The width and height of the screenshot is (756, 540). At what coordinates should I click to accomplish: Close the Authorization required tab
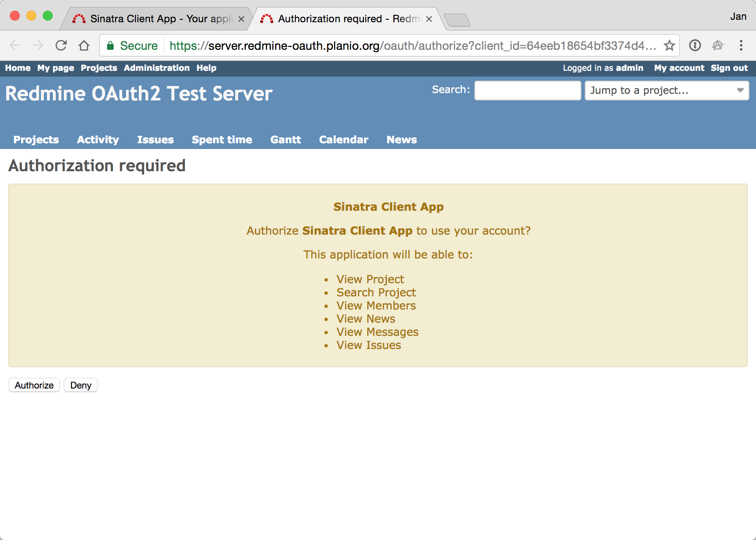tap(429, 19)
